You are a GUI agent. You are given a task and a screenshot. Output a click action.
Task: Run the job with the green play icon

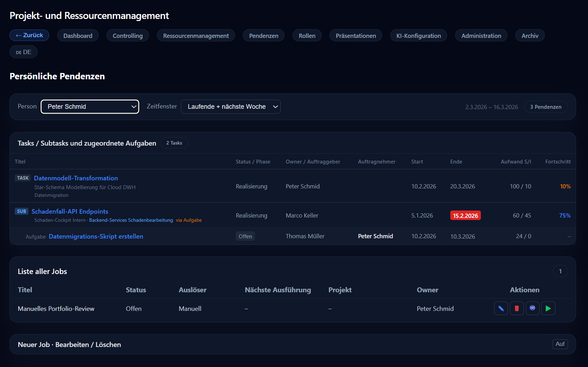tap(548, 308)
